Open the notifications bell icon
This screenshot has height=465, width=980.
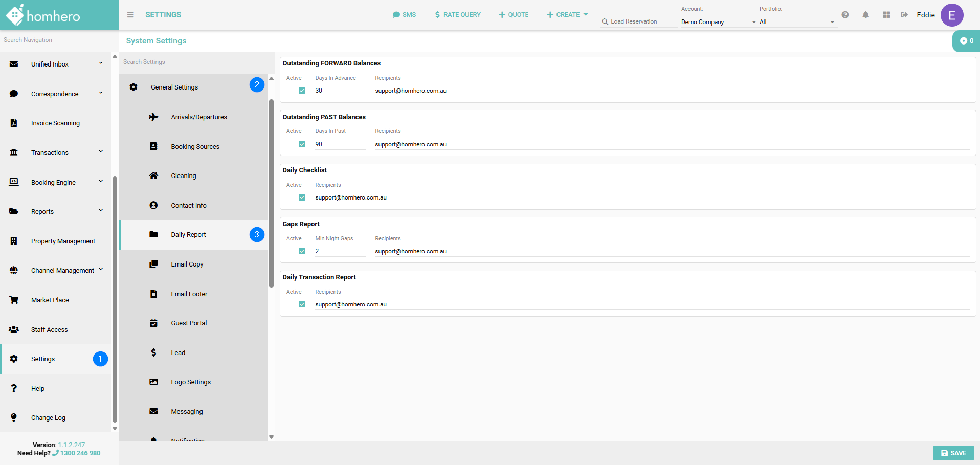coord(865,15)
